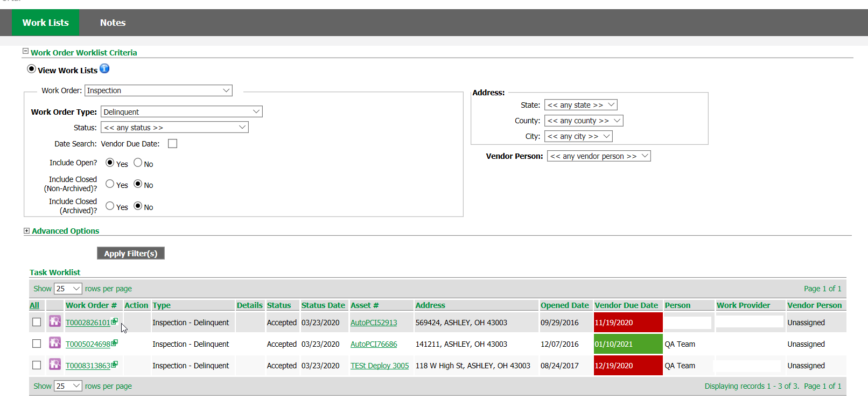This screenshot has height=413, width=868.
Task: Open T0002826101 in a new window icon
Action: point(115,321)
